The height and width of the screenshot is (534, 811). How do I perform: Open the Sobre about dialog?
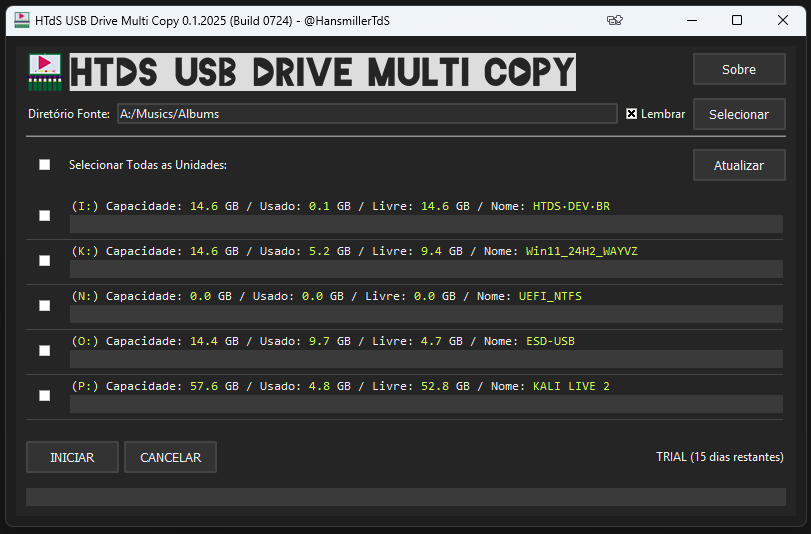[739, 69]
